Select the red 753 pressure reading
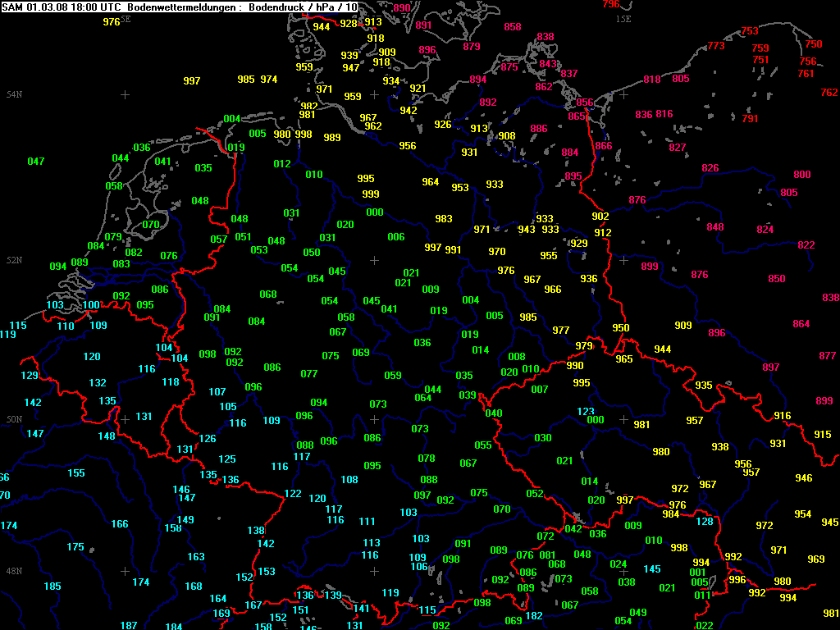The height and width of the screenshot is (630, 840). click(x=750, y=31)
